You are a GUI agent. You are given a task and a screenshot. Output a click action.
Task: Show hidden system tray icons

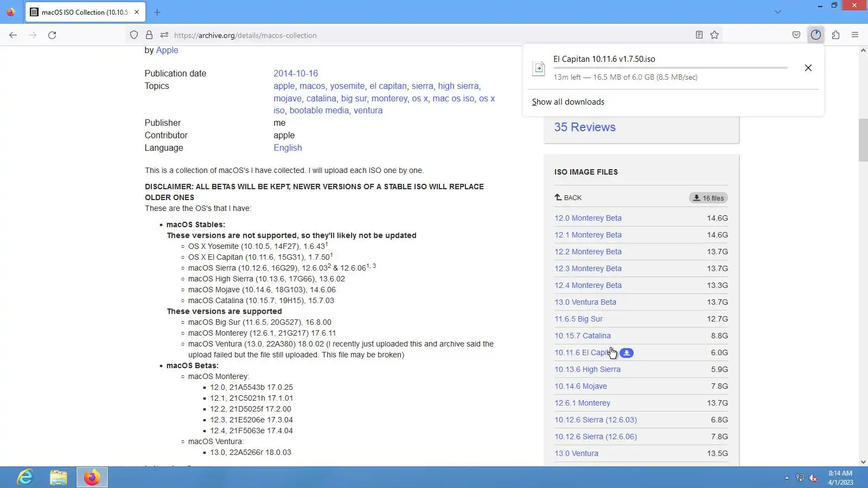coord(787,478)
